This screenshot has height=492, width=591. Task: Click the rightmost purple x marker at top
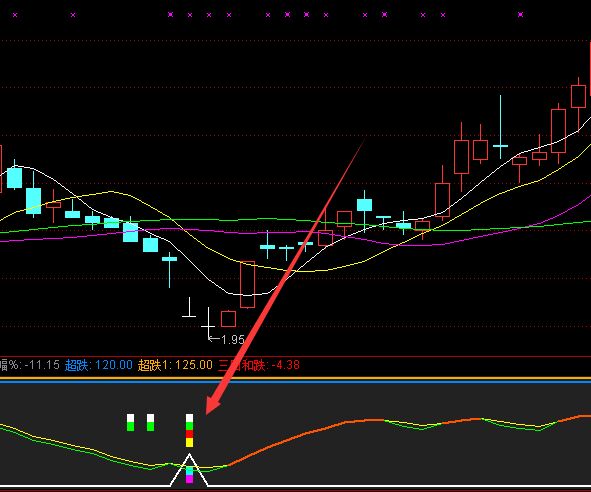click(x=521, y=15)
